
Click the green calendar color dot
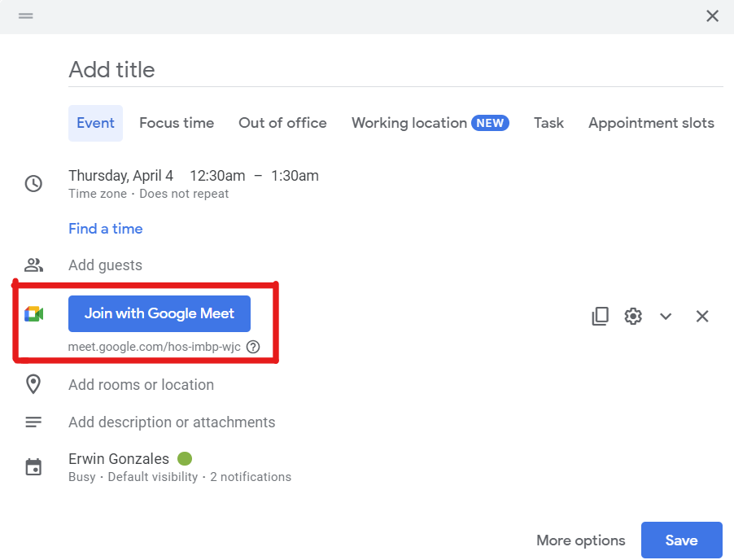(185, 458)
